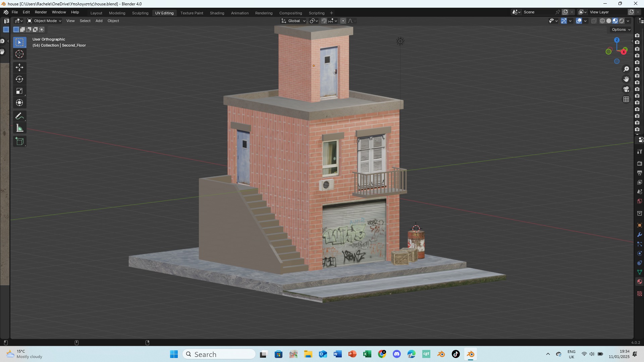644x362 pixels.
Task: Toggle camera view with the camera gizmo
Action: 626,89
